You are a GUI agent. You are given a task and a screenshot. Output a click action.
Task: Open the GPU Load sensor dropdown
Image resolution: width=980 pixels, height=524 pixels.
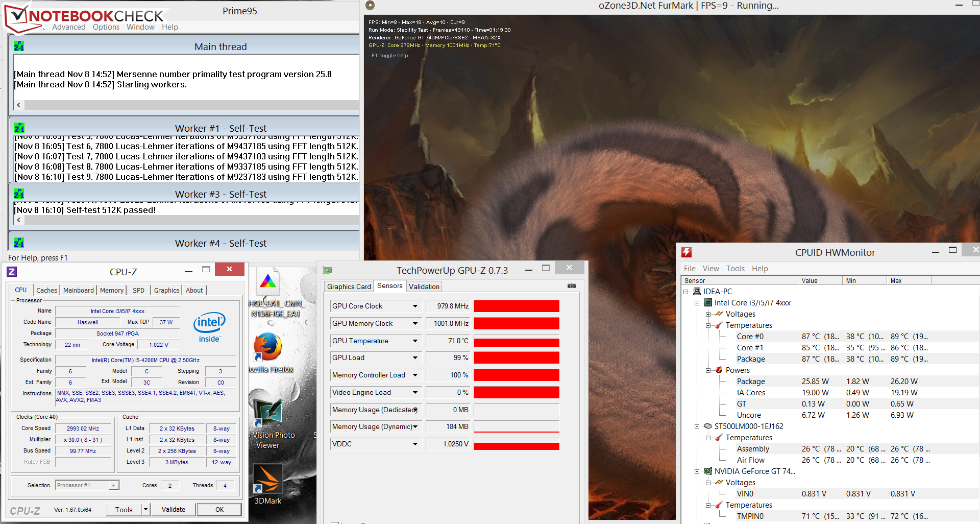[x=415, y=358]
